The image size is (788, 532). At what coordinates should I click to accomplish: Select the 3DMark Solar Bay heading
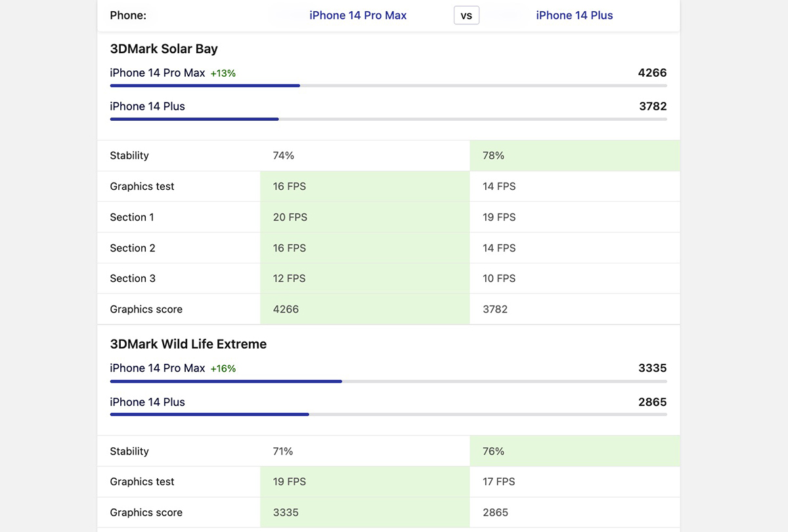click(x=164, y=49)
